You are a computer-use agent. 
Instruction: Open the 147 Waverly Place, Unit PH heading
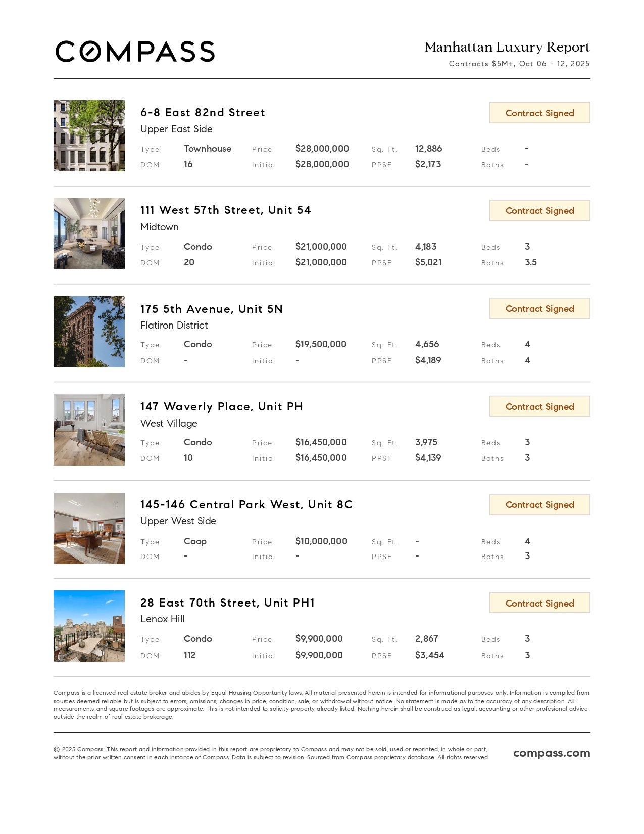pos(221,407)
